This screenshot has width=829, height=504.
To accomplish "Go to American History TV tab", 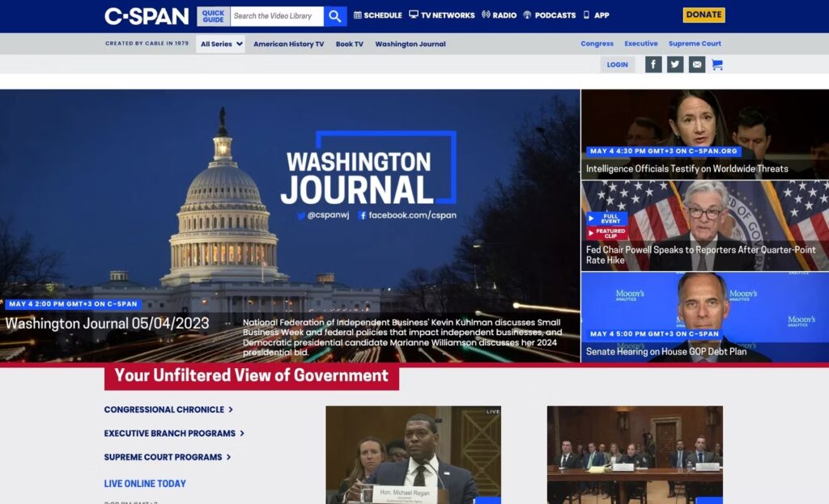I will 288,44.
